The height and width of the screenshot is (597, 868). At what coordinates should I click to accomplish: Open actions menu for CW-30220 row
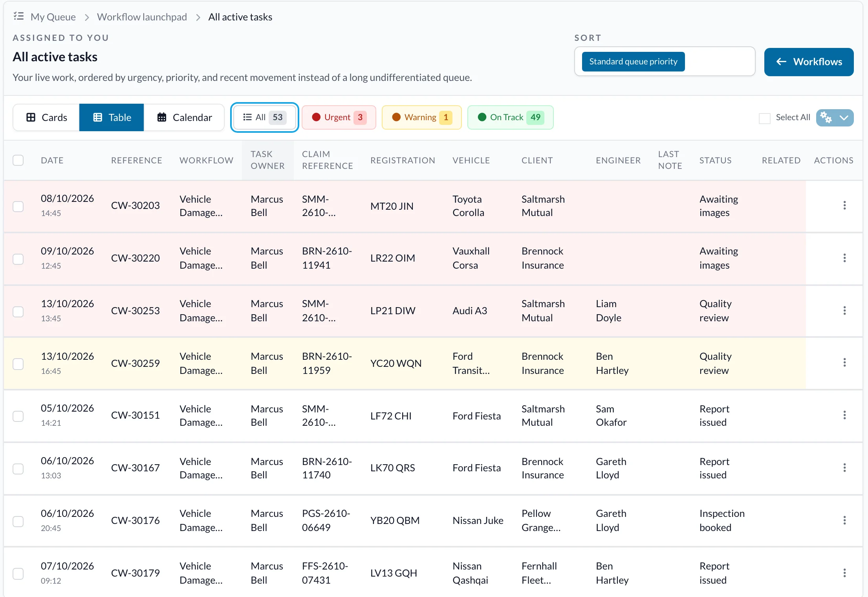(844, 258)
